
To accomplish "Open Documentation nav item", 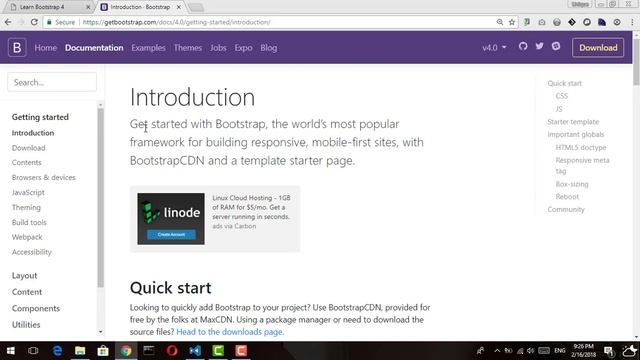I will click(x=94, y=48).
